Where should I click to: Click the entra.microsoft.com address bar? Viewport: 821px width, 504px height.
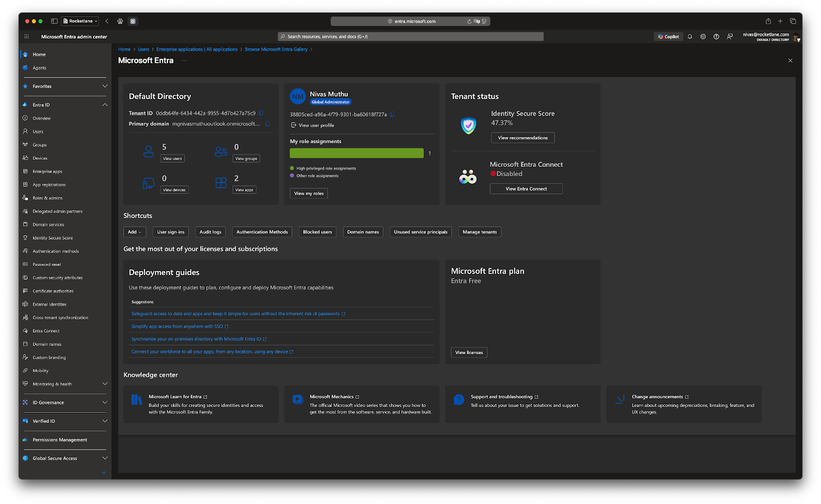point(411,22)
